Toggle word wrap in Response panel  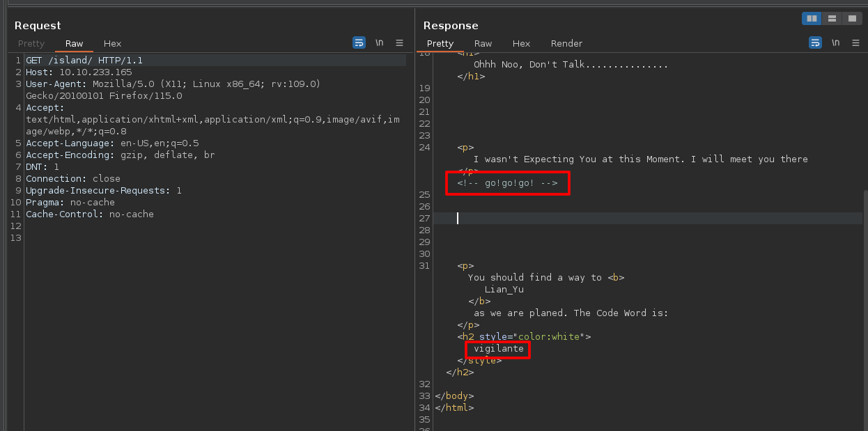click(x=815, y=42)
